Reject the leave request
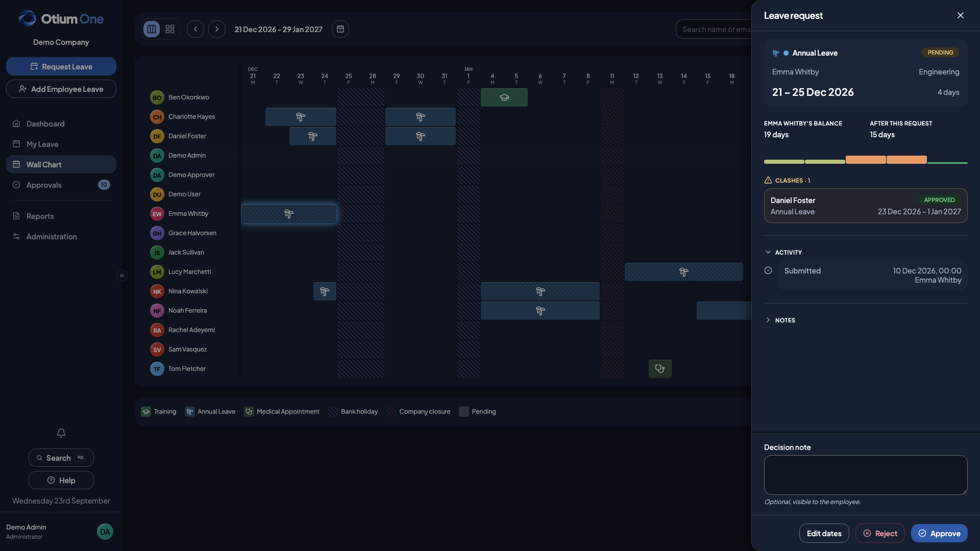 pos(880,533)
